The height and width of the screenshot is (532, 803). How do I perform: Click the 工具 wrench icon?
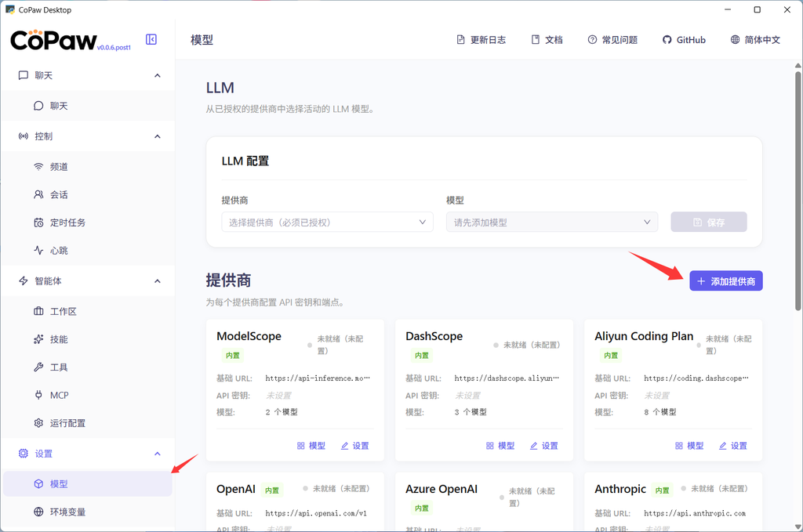point(38,367)
